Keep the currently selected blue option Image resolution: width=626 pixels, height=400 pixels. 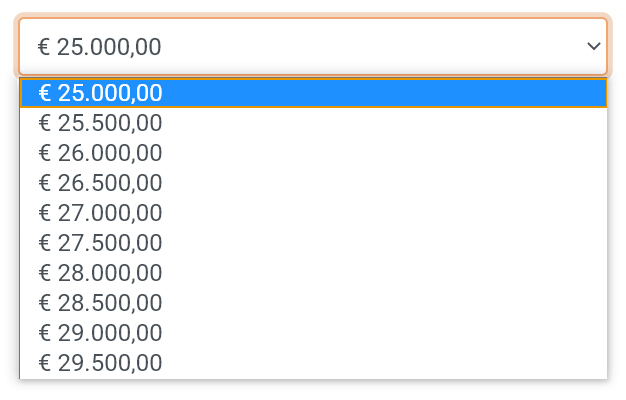313,93
